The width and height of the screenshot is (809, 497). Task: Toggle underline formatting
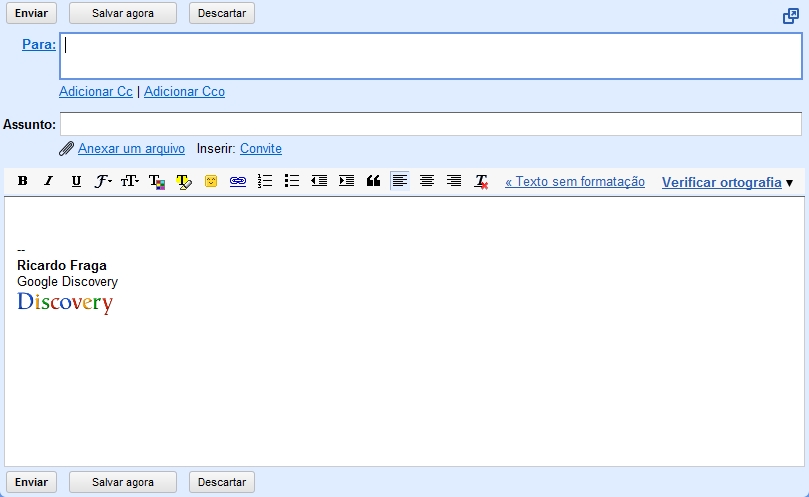76,182
